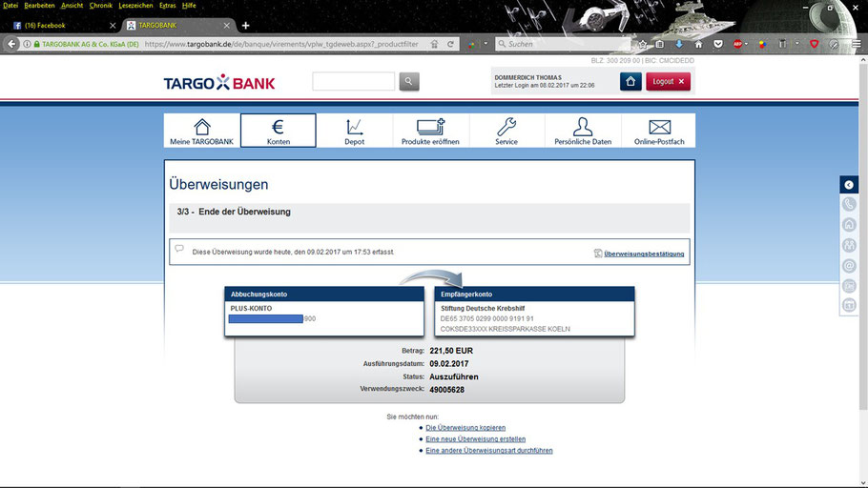Open the Extras menu
Viewport: 868px width, 488px height.
pyautogui.click(x=167, y=6)
